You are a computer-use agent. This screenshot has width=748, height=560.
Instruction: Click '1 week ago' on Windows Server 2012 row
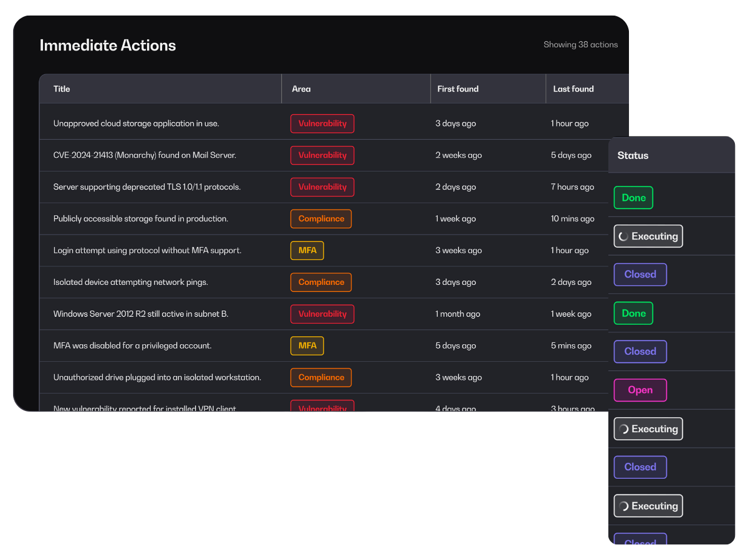click(x=571, y=314)
